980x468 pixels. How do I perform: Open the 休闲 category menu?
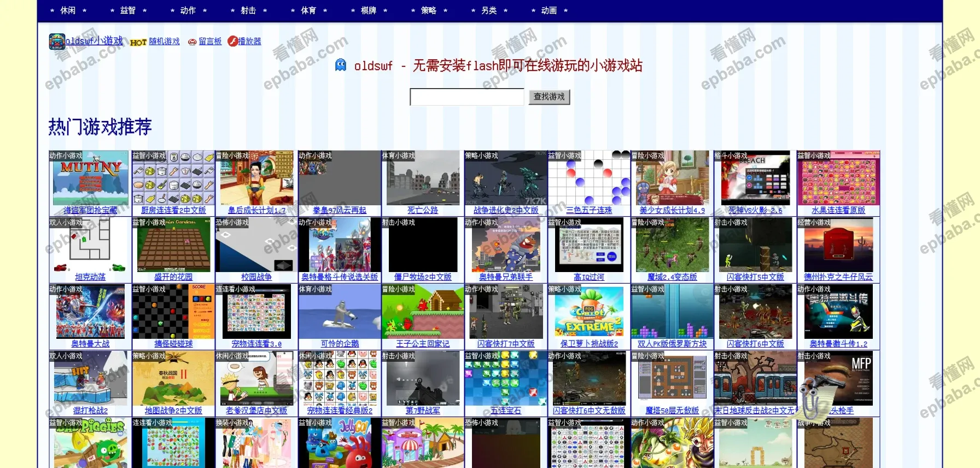point(68,10)
